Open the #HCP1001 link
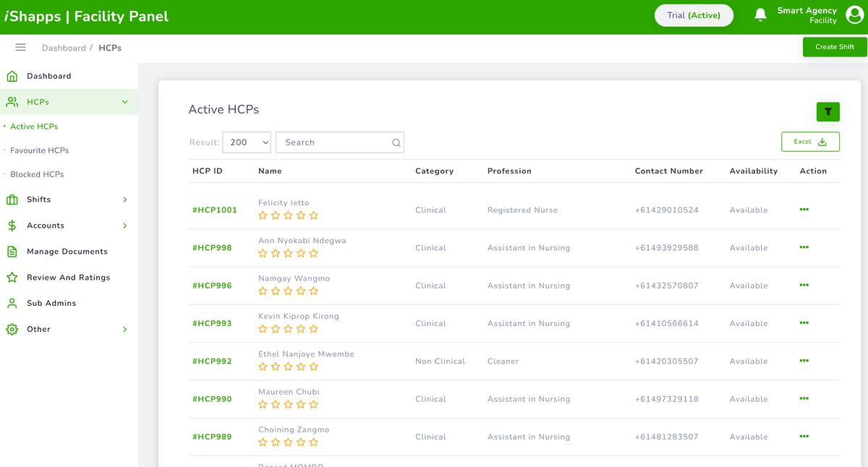 pos(215,210)
